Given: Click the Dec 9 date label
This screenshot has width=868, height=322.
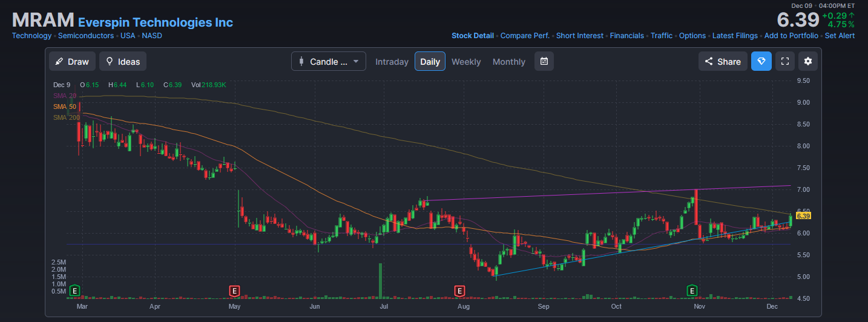Looking at the screenshot, I should coord(62,85).
